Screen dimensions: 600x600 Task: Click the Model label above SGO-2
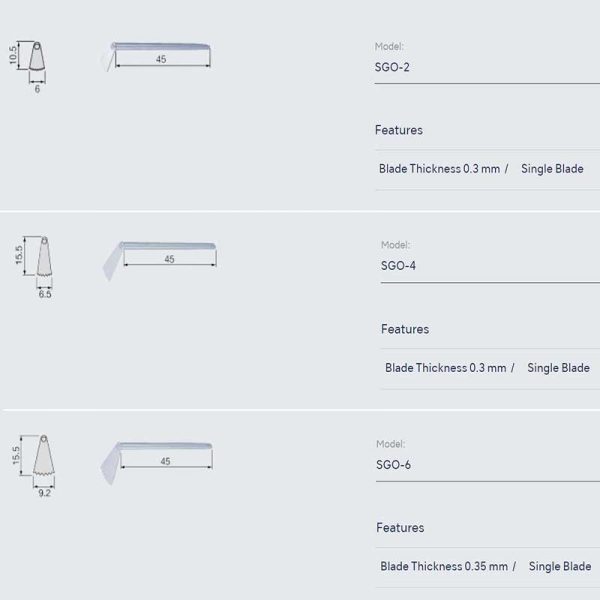pyautogui.click(x=389, y=46)
